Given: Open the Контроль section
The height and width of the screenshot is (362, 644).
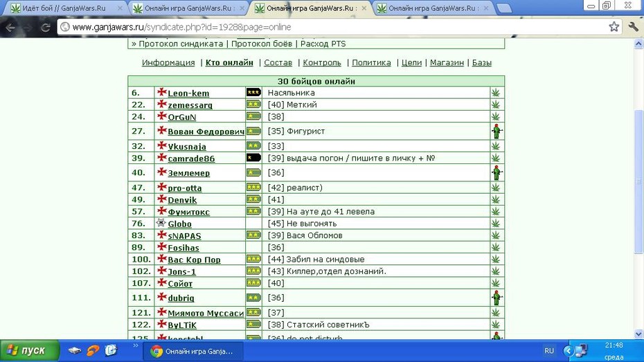Looking at the screenshot, I should click(322, 62).
